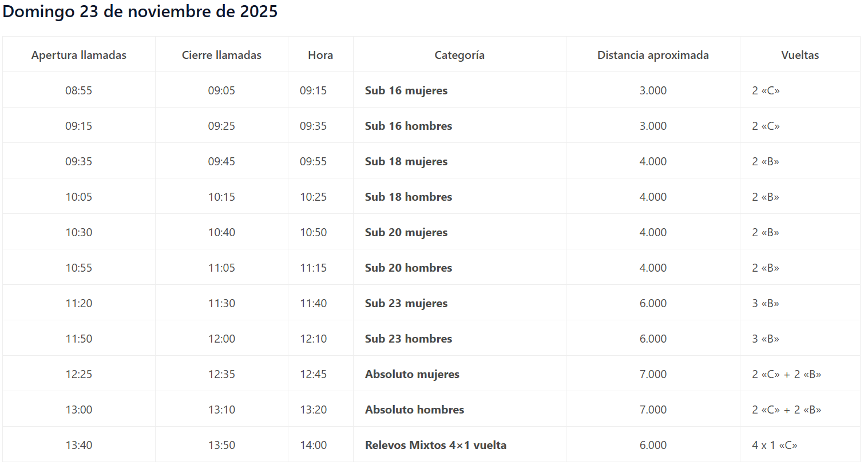Screen dimensions: 868x469
Task: Click the 4 x 1 «C» laps cell
Action: point(775,446)
